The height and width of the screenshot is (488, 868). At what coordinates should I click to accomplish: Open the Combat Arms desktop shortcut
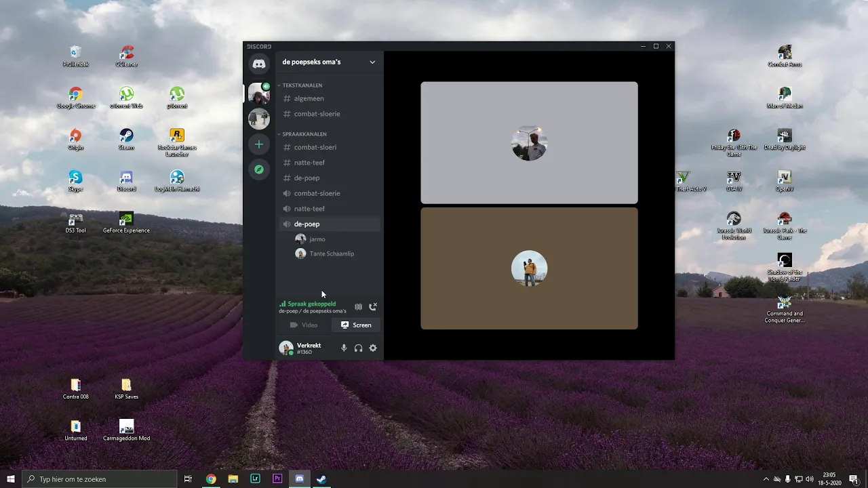pos(785,56)
